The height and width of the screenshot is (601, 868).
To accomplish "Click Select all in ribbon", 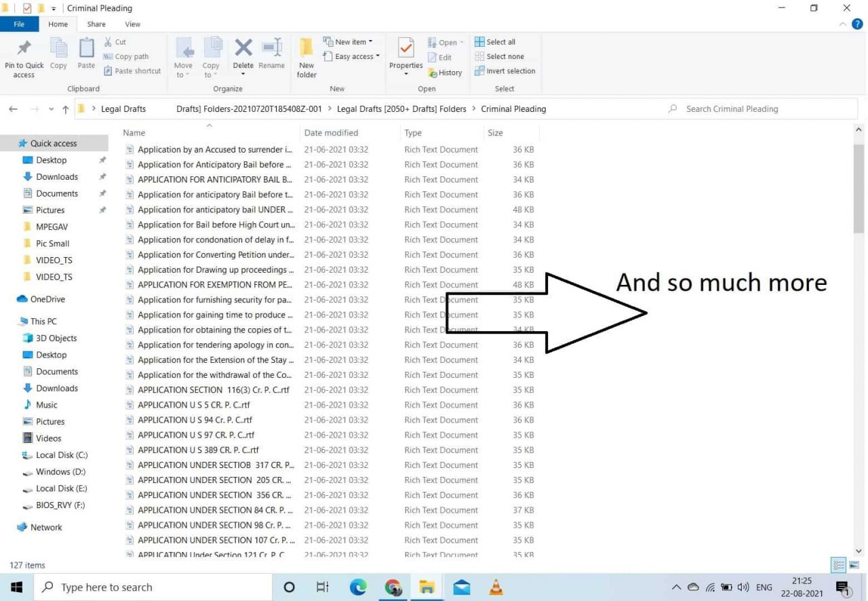I will [x=495, y=42].
